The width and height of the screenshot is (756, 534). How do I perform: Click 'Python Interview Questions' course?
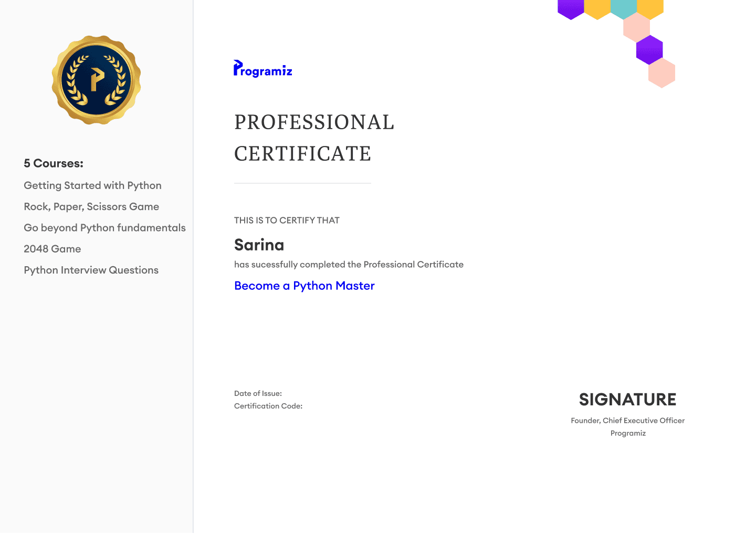click(91, 270)
